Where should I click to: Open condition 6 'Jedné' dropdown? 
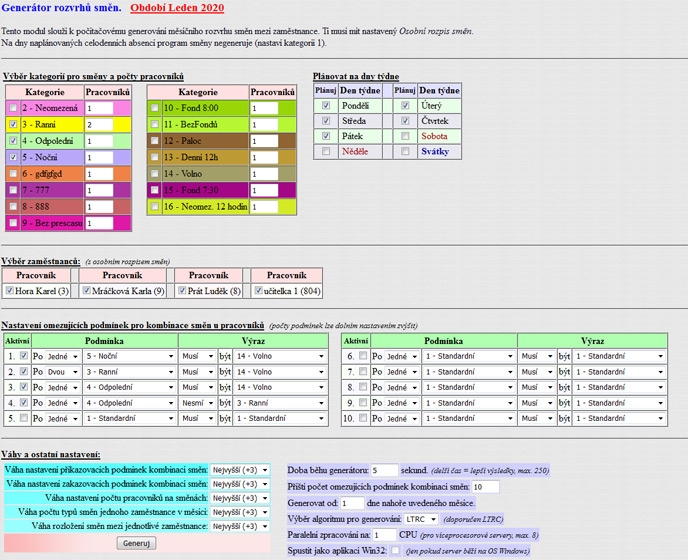[x=402, y=356]
